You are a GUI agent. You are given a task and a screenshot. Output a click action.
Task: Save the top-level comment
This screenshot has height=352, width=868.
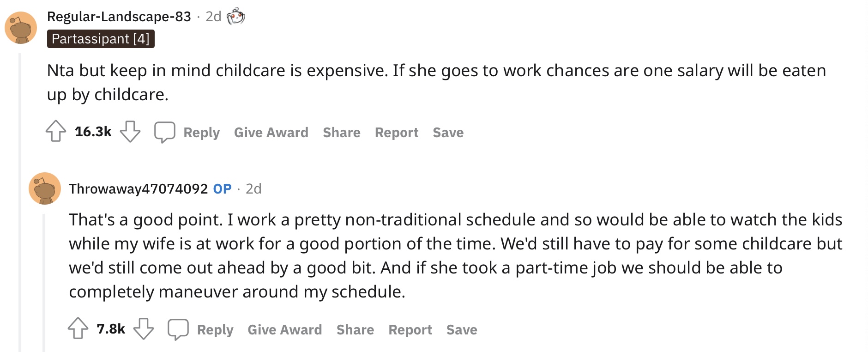point(448,133)
